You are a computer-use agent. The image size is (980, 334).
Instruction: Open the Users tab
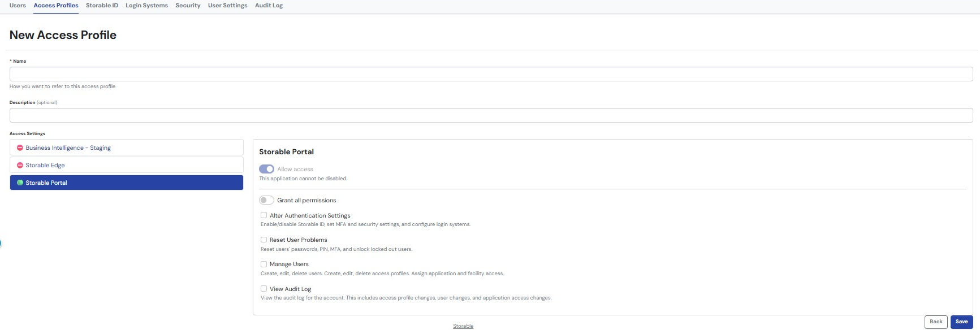click(18, 6)
